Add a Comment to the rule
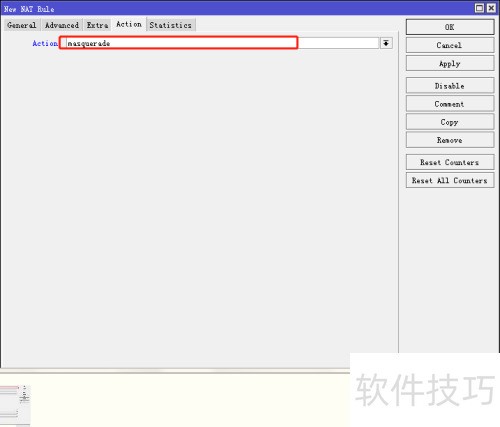Screen dimensions: 500x427 450,104
